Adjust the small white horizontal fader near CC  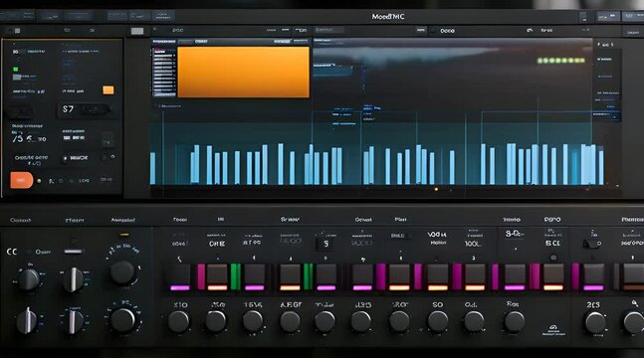click(73, 251)
